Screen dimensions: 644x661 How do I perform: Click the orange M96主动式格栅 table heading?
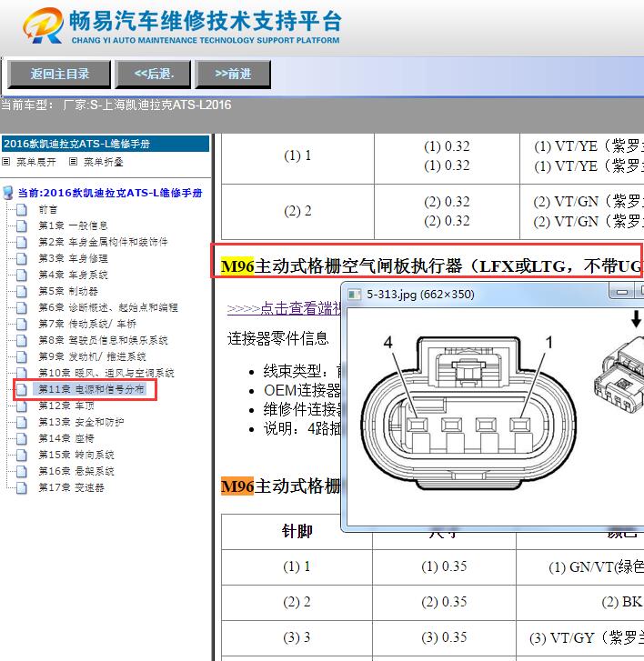click(280, 486)
